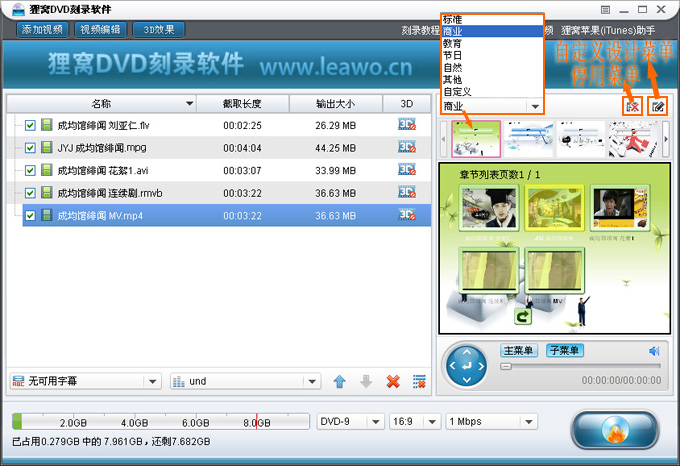The height and width of the screenshot is (466, 680).
Task: Select 标准 in template category list
Action: 492,20
